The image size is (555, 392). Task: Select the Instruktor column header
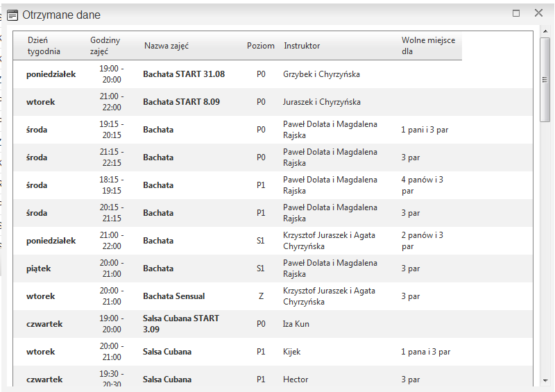(x=302, y=46)
